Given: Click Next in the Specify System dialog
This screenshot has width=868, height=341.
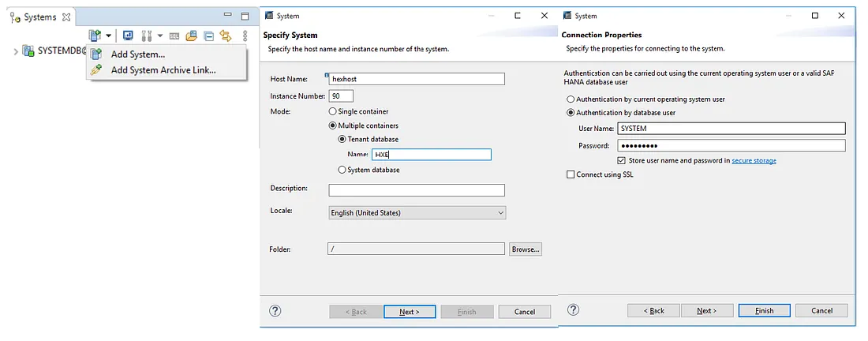Looking at the screenshot, I should (410, 312).
